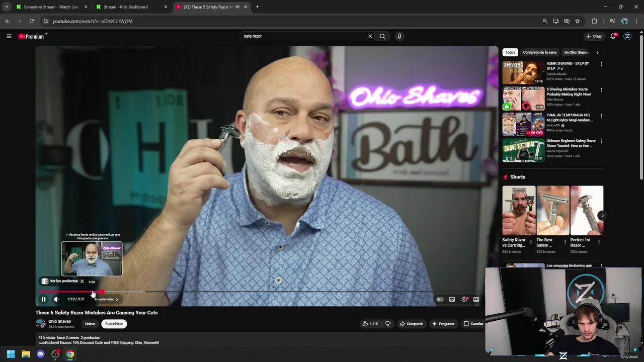Open the tab search dropdown arrow
Viewport: 644px width, 362px height.
[x=6, y=7]
